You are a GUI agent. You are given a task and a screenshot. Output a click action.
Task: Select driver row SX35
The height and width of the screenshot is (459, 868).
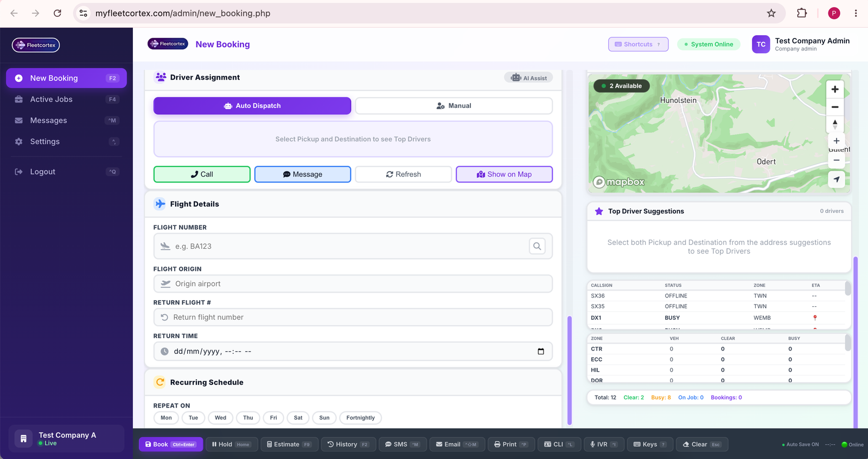tap(716, 306)
